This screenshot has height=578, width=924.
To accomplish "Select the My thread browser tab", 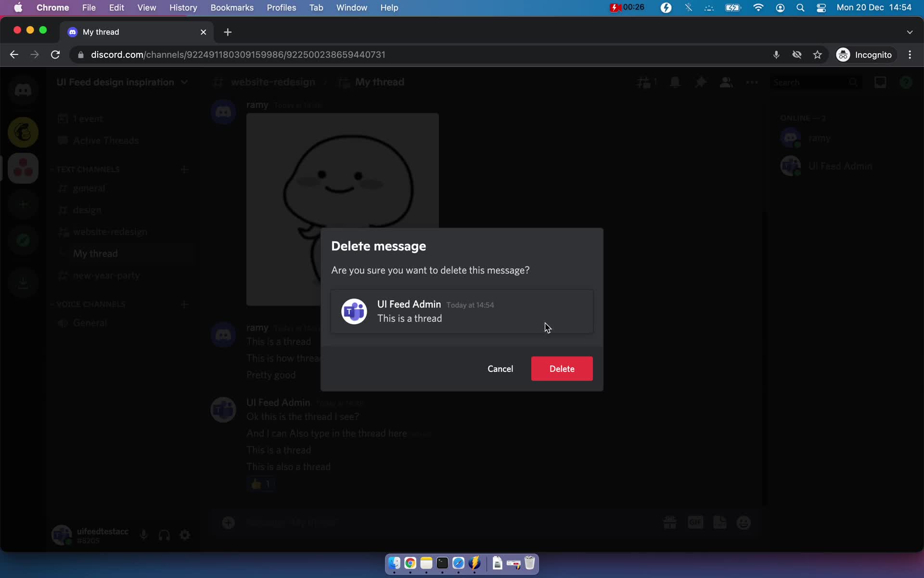I will pyautogui.click(x=137, y=32).
